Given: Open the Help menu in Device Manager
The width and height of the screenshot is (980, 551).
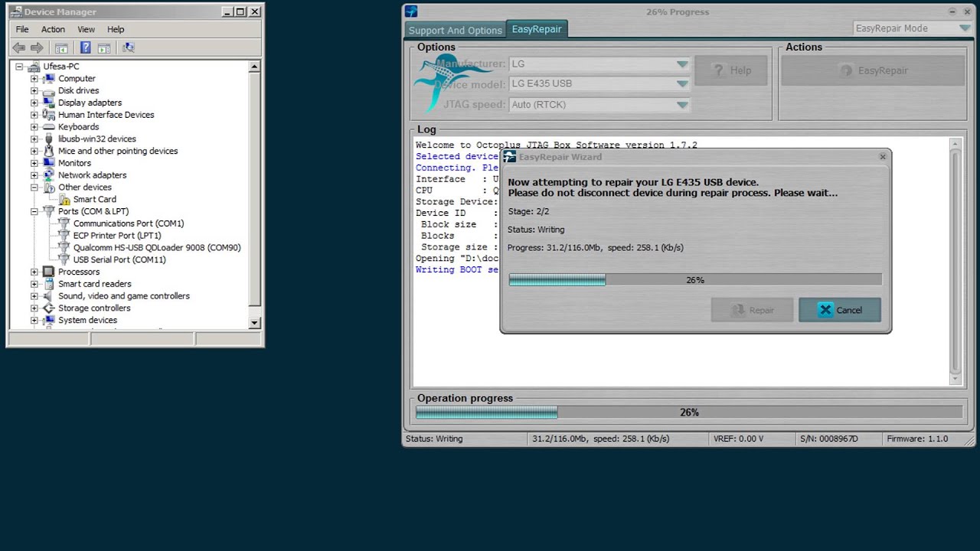Looking at the screenshot, I should coord(116,29).
